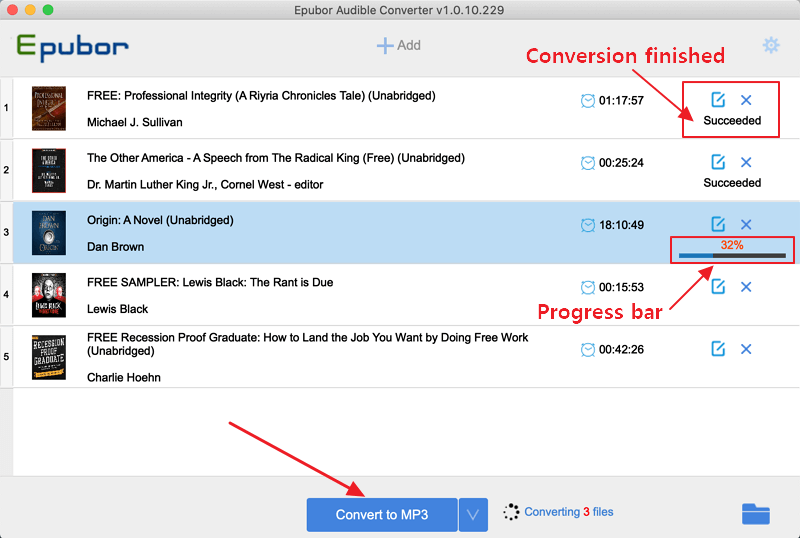
Task: Click the Convert to MP3 button
Action: tap(382, 515)
